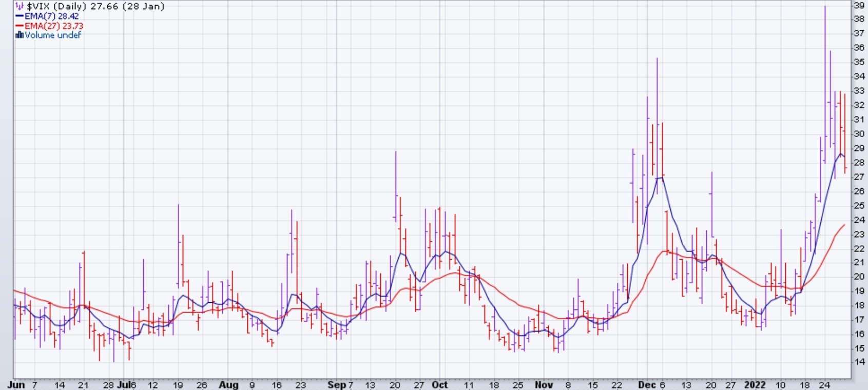Click the EMA(27) 23.73 legend label
Screen dimensions: 868x390
(x=54, y=26)
